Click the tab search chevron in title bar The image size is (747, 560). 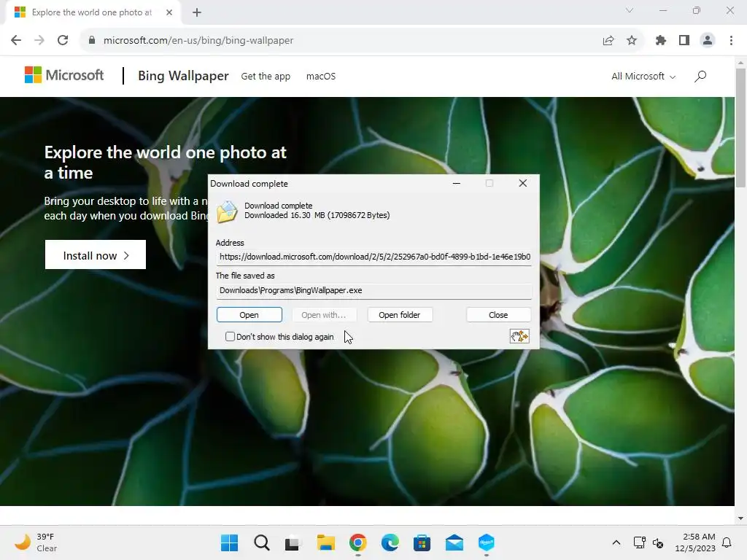pyautogui.click(x=630, y=10)
